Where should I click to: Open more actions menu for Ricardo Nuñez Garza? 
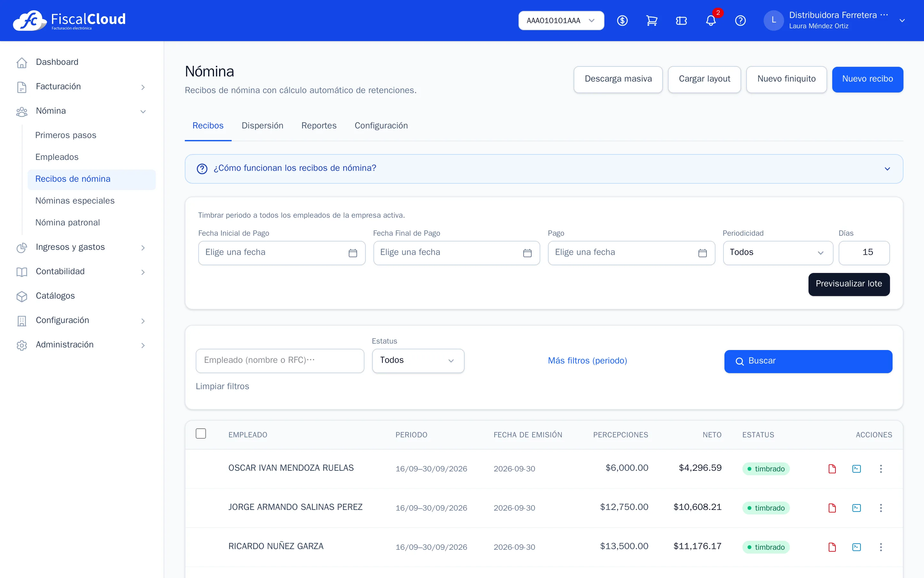coord(881,547)
